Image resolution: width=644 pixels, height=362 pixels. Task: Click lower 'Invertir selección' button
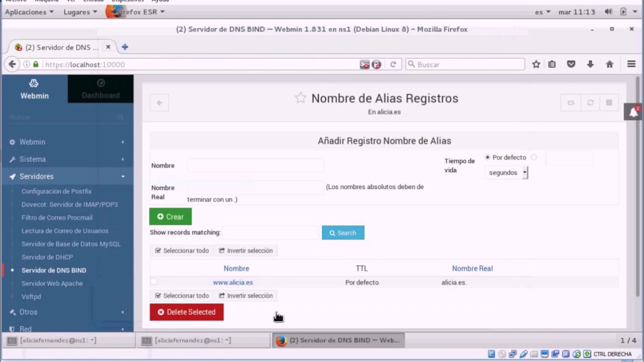pyautogui.click(x=246, y=296)
